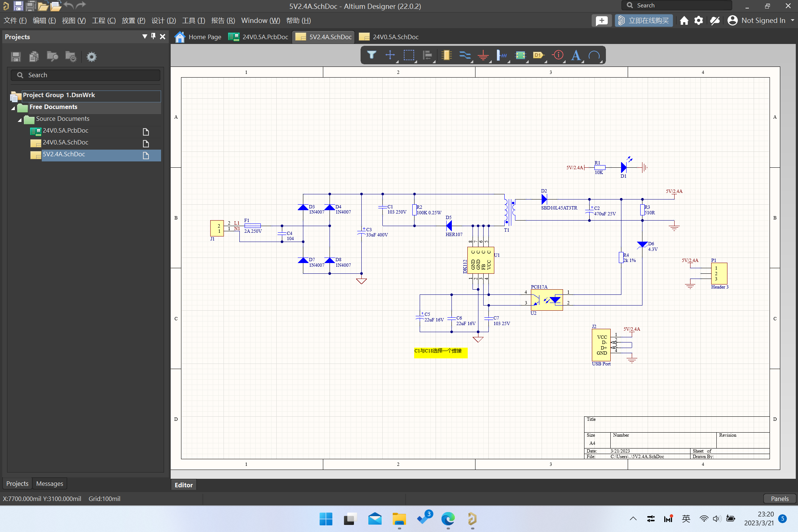
Task: Click the Projects panel open folder icon
Action: (52, 57)
